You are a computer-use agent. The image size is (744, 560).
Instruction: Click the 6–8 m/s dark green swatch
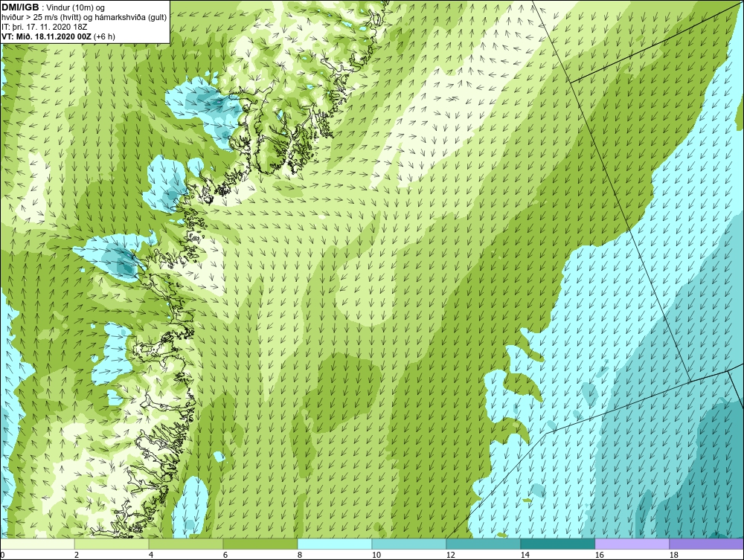click(260, 544)
